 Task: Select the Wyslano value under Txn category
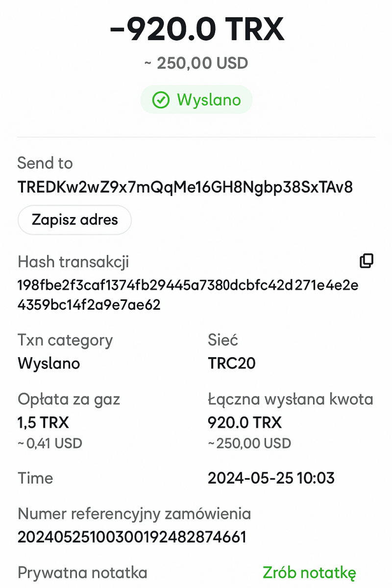(x=49, y=363)
